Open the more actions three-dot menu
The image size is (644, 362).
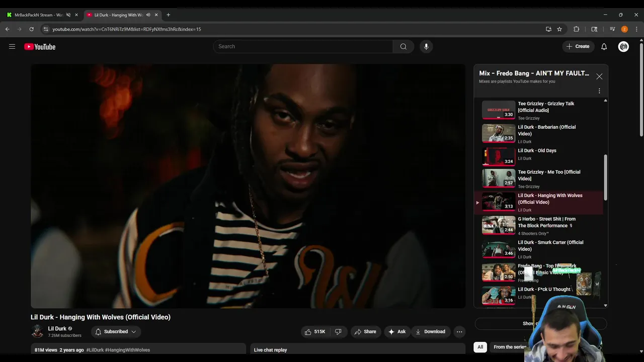(x=459, y=332)
